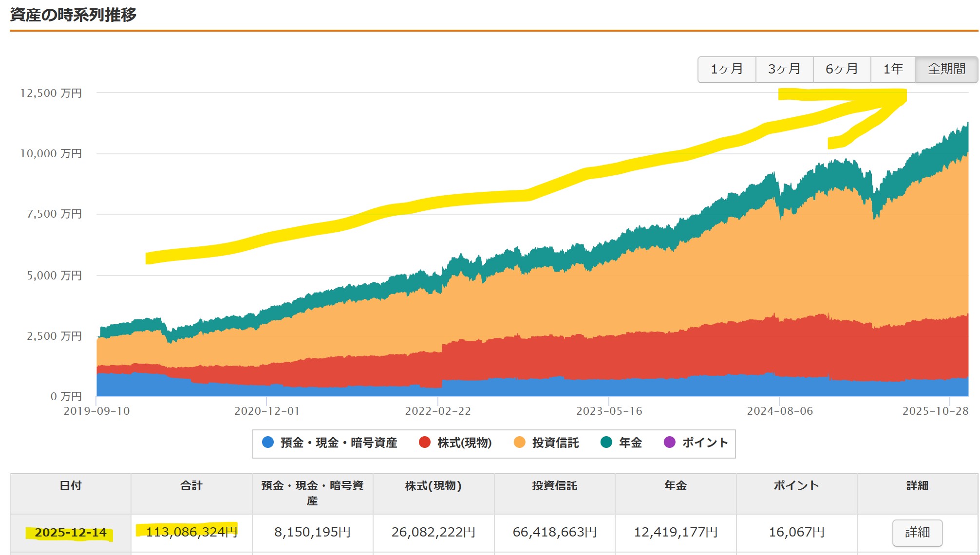
Task: Click the 投資信託 table column header
Action: 554,485
